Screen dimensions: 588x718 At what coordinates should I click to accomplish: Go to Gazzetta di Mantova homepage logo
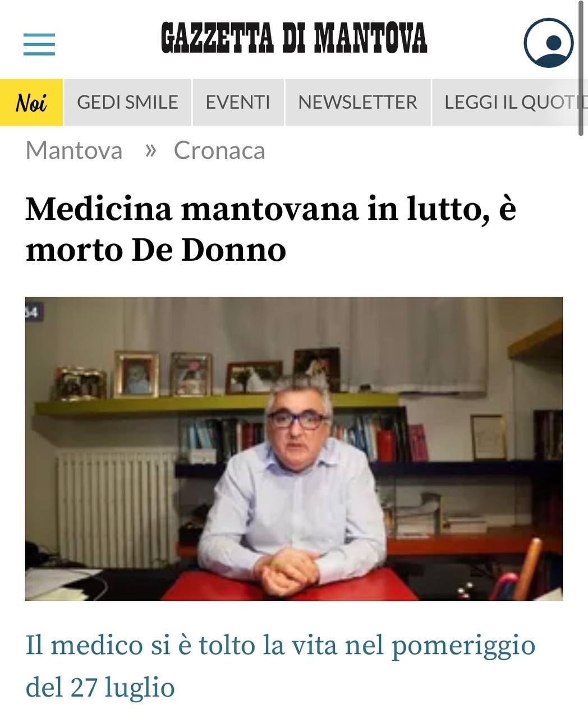tap(294, 38)
